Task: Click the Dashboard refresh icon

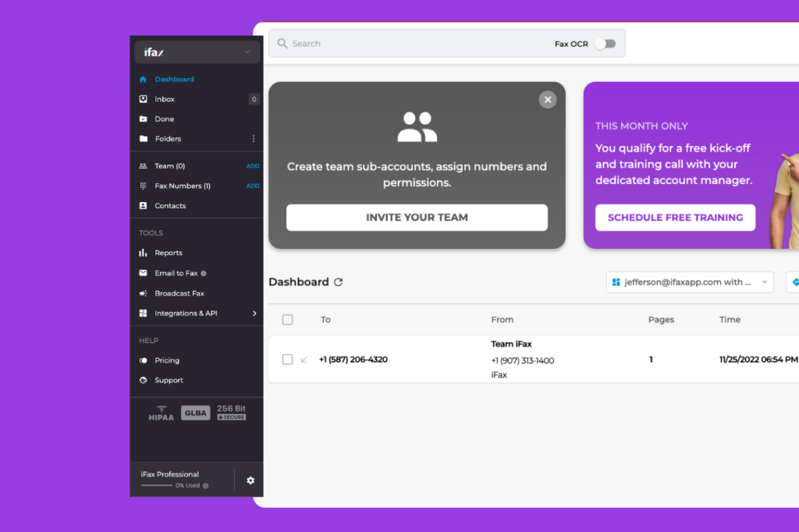Action: click(x=338, y=282)
